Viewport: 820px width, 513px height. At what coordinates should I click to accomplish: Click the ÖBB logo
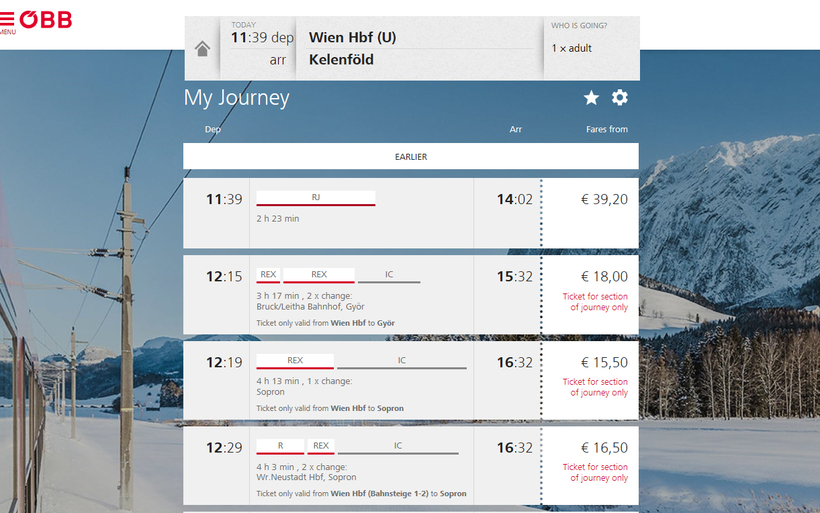coord(46,20)
